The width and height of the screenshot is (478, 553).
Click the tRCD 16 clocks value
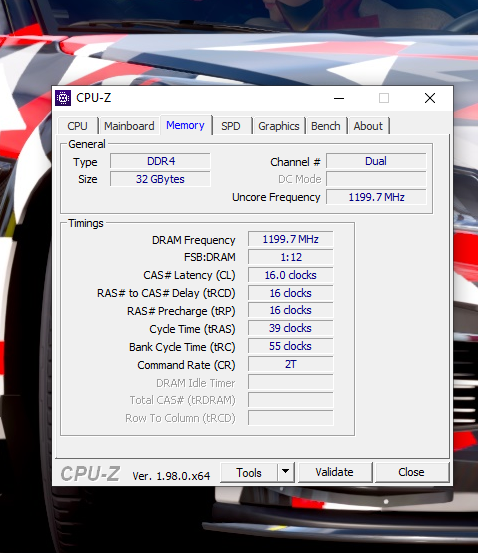290,293
